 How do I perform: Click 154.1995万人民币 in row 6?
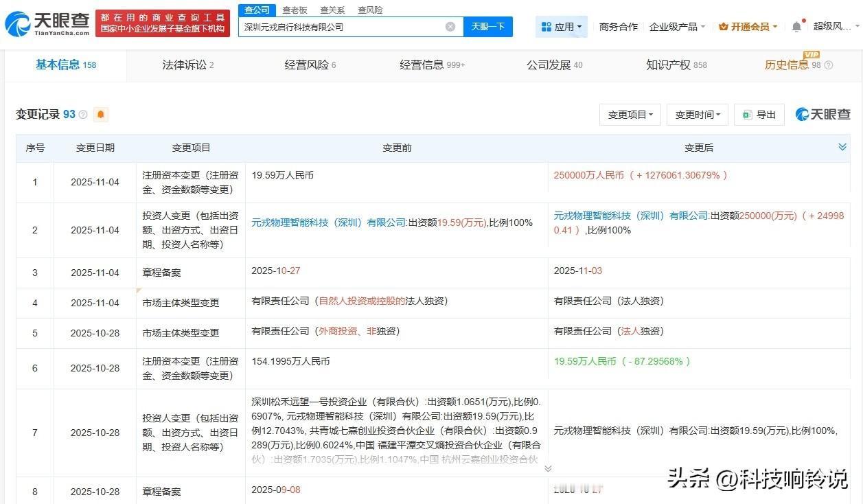(290, 361)
